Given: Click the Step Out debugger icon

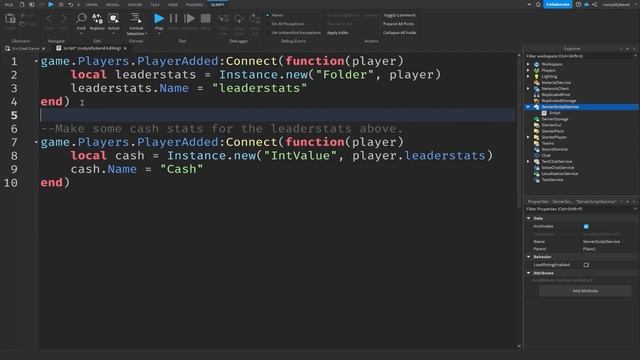Looking at the screenshot, I should point(255,19).
